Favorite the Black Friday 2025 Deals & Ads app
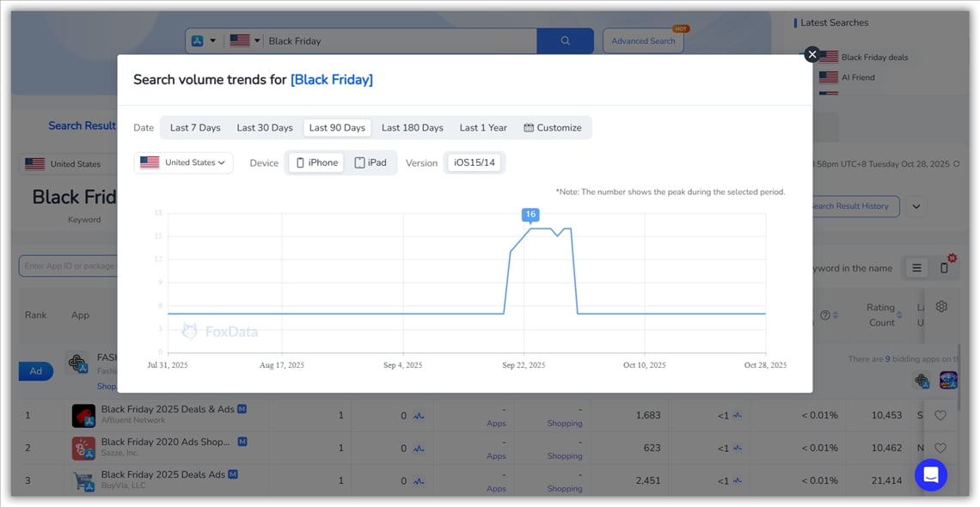The image size is (980, 507). coord(940,416)
